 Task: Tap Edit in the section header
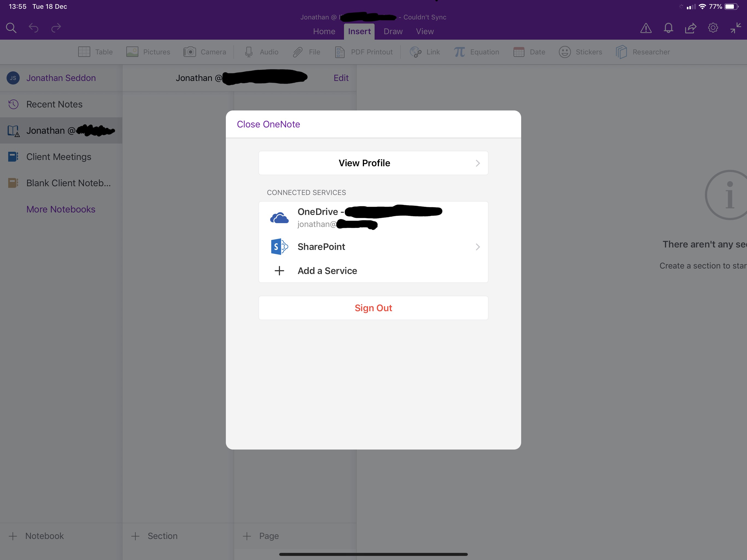[x=341, y=78]
